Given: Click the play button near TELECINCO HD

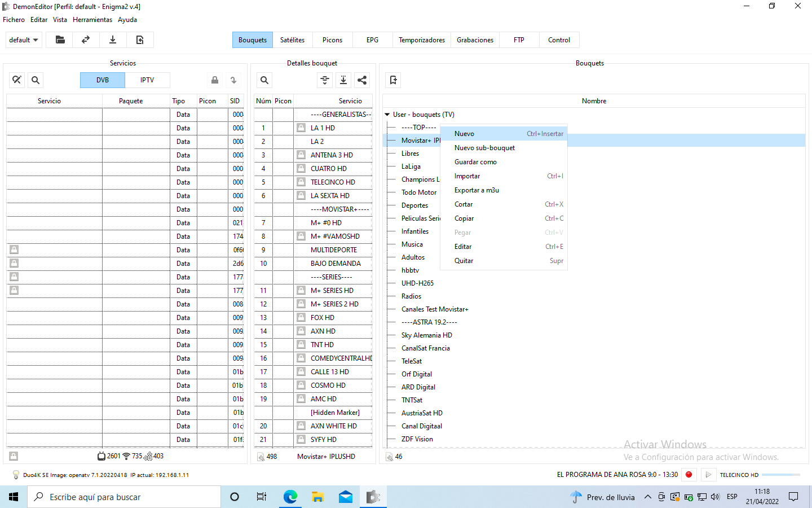Looking at the screenshot, I should pos(708,475).
